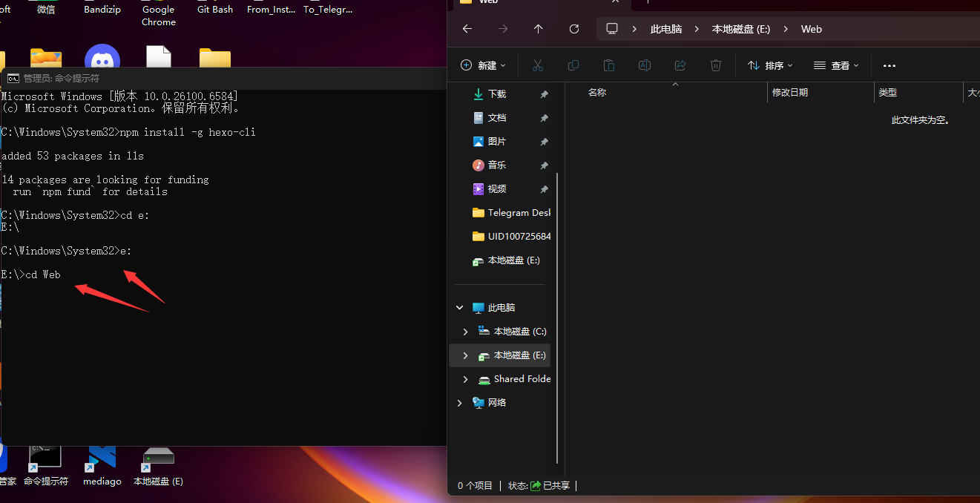Open the 查看 (View) dropdown menu
This screenshot has height=503, width=980.
coord(836,65)
